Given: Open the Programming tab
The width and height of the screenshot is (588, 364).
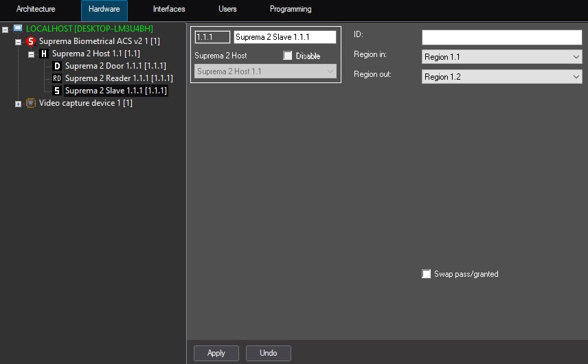Looking at the screenshot, I should 291,9.
